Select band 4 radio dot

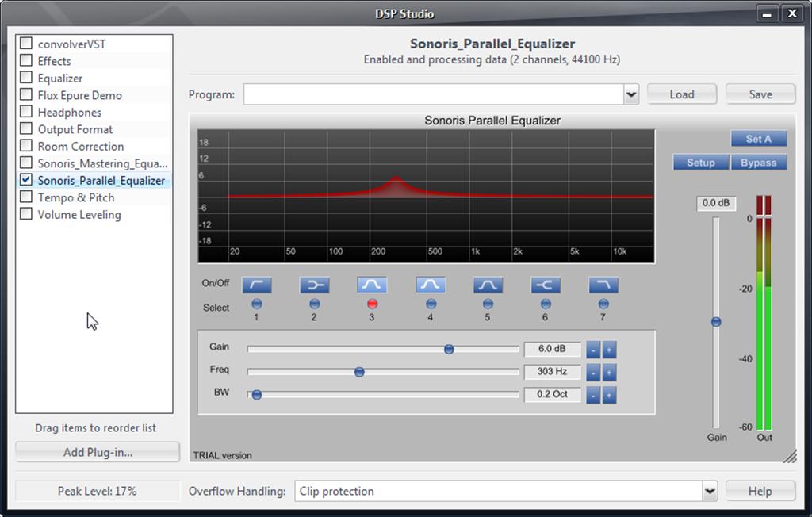431,304
